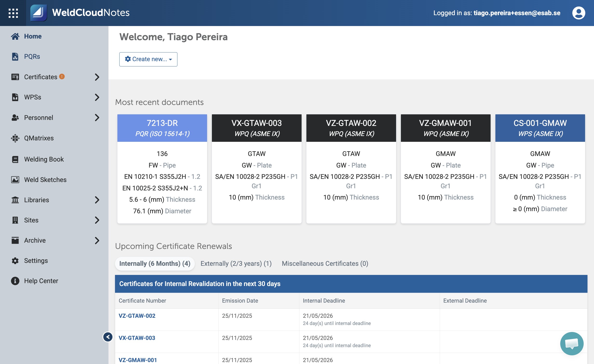Open the Create new... dropdown
Screen dimensions: 594x364
148,59
